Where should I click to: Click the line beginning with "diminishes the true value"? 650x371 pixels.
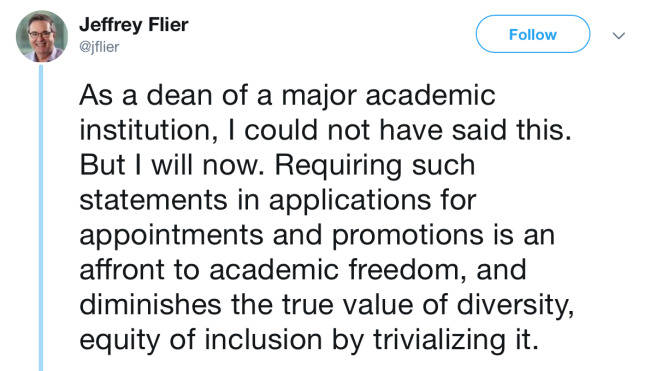click(x=327, y=305)
